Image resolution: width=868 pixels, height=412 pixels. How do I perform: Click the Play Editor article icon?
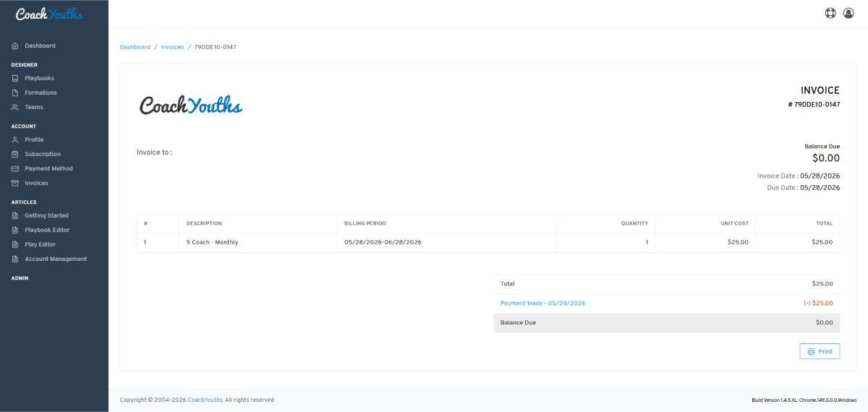click(15, 244)
